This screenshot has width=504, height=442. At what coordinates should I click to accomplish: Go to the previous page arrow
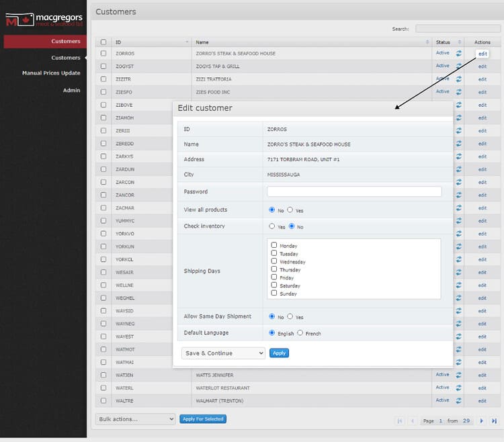[413, 421]
